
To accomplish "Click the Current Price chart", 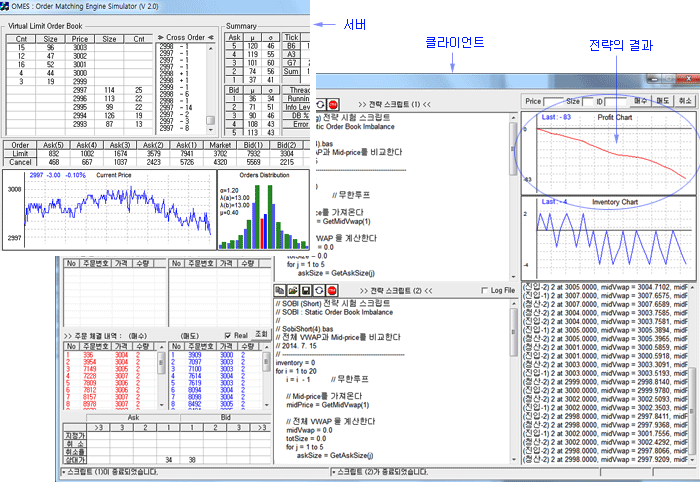I will pyautogui.click(x=109, y=210).
